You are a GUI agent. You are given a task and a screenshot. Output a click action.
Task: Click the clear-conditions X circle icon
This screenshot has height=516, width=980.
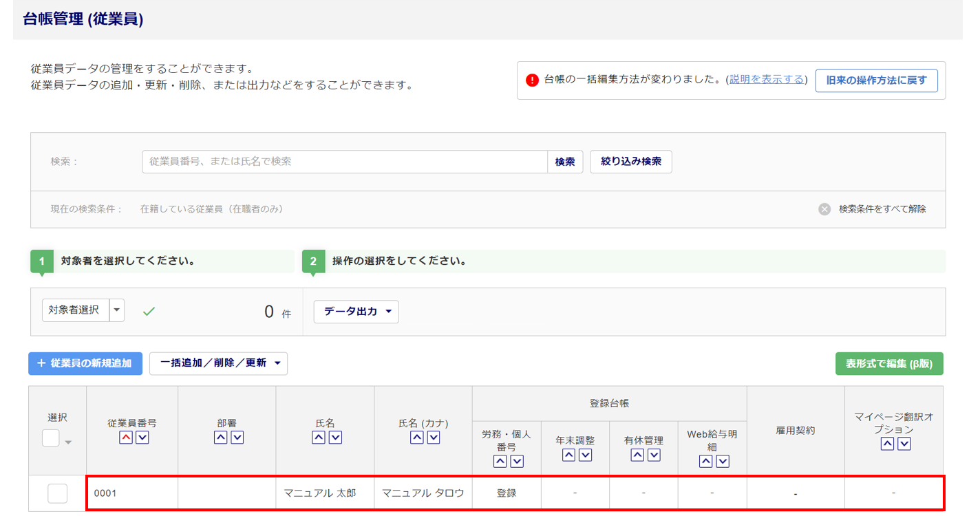pos(824,209)
